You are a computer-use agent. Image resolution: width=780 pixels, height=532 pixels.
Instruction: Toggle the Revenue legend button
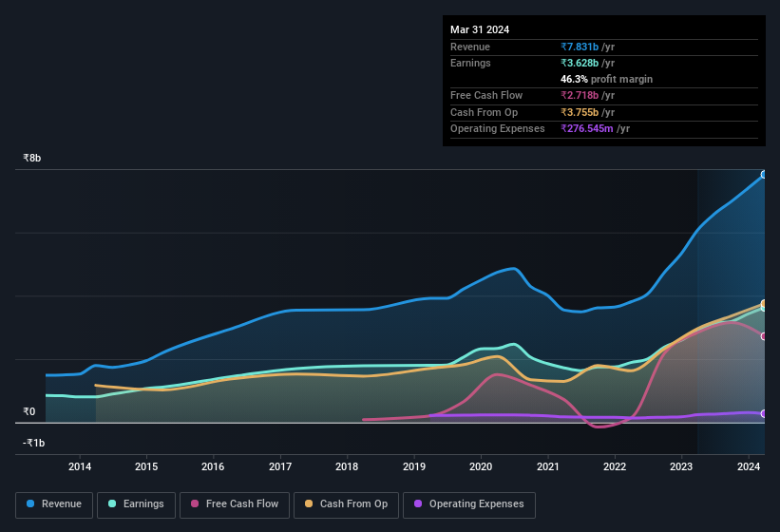[54, 504]
